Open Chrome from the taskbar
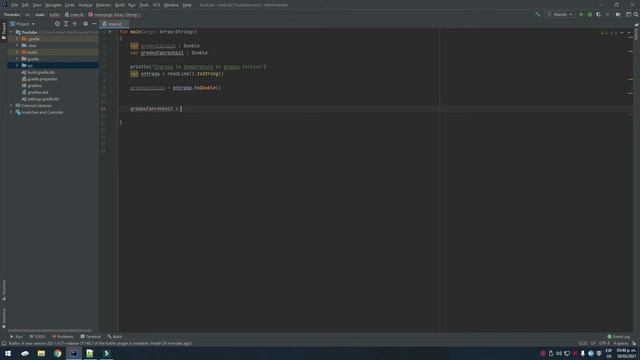 point(58,353)
